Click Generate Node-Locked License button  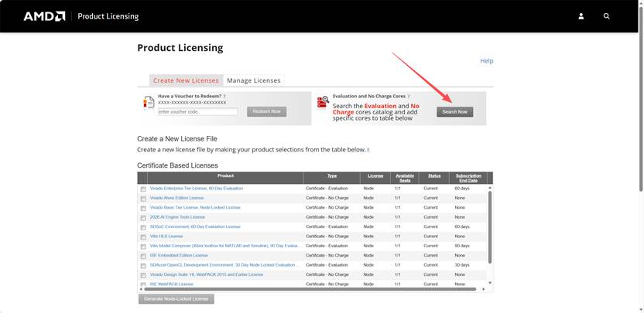(176, 298)
